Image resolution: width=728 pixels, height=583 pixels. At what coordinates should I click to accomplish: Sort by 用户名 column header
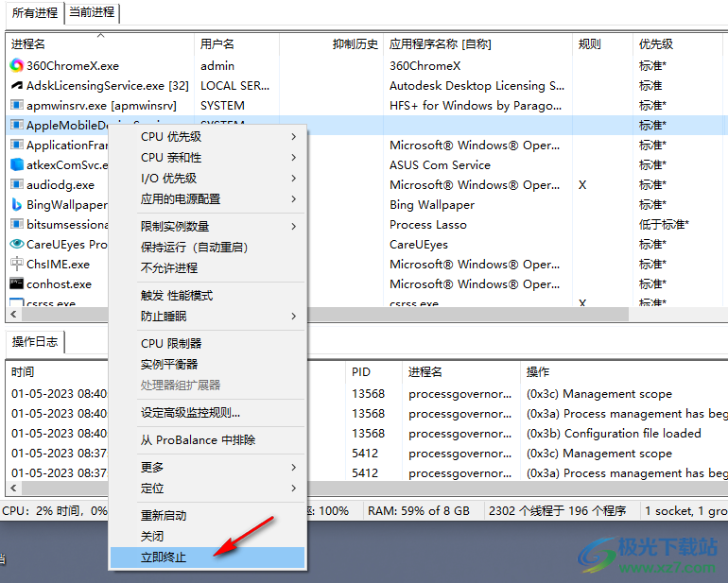[236, 44]
